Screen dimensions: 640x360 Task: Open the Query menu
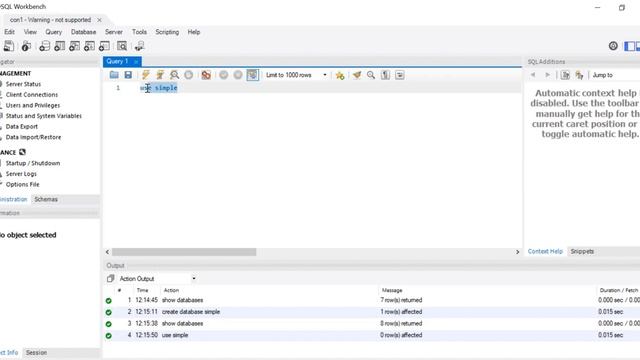53,32
